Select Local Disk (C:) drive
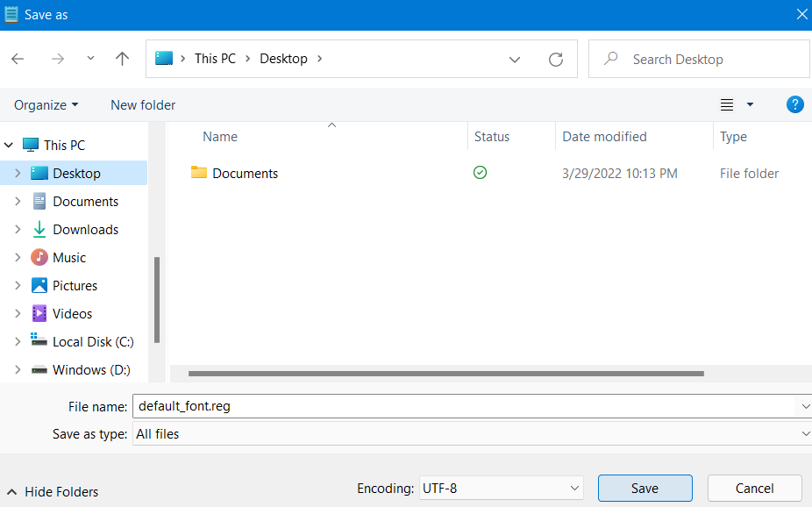 [x=93, y=342]
